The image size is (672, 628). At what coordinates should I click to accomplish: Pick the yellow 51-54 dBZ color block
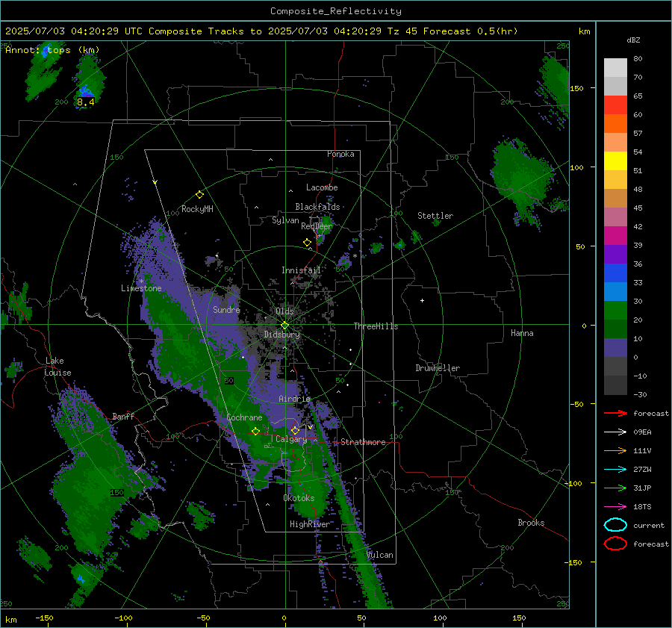pos(615,161)
